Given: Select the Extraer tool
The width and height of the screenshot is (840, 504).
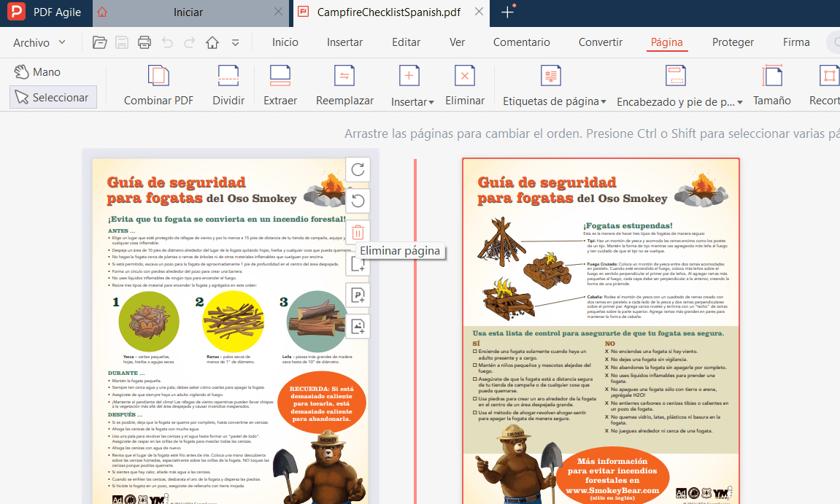Looking at the screenshot, I should click(280, 82).
